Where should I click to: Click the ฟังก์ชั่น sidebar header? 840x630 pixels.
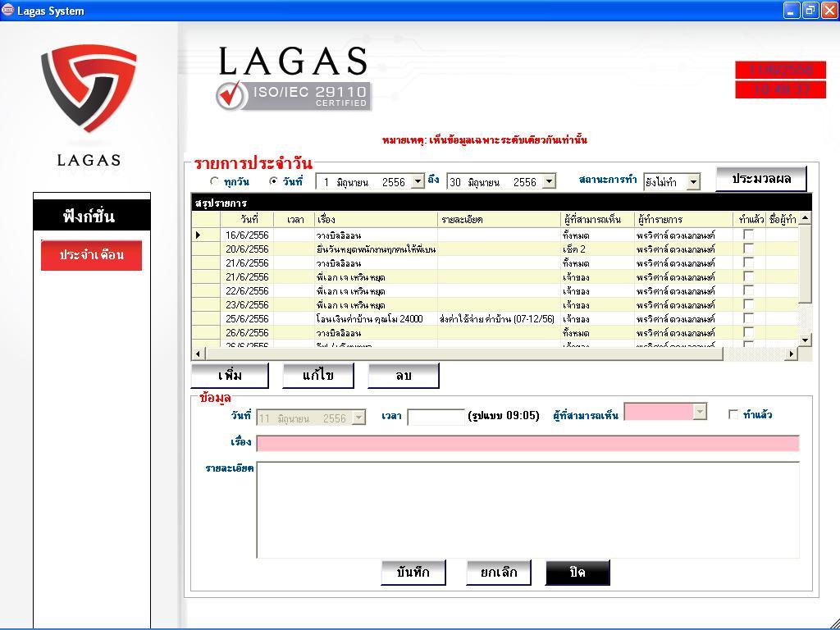coord(91,216)
